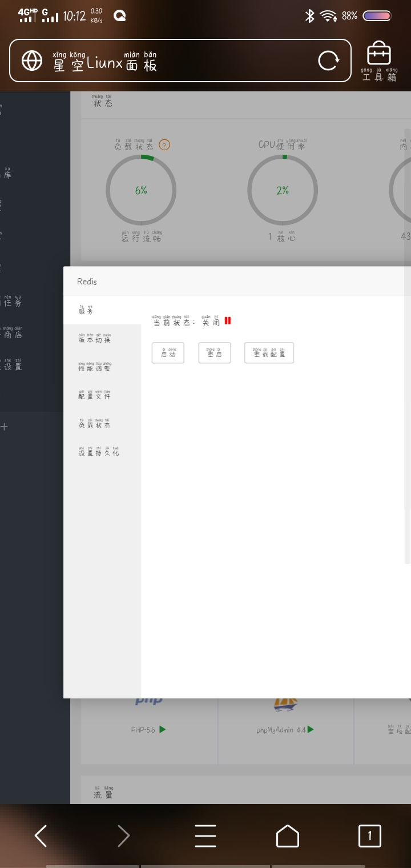
Task: Click the 启动 button to start Redis
Action: pyautogui.click(x=168, y=353)
